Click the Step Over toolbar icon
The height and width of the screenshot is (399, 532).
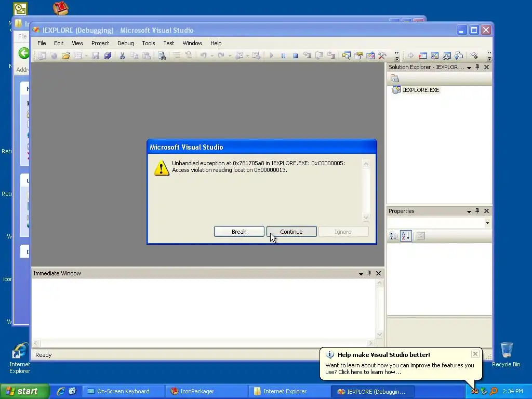(320, 56)
